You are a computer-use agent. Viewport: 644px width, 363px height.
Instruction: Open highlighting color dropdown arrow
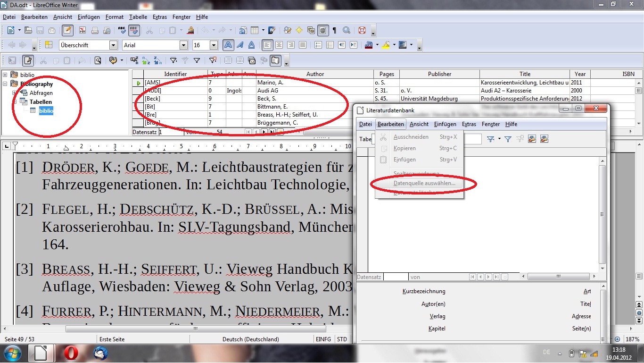coord(394,45)
